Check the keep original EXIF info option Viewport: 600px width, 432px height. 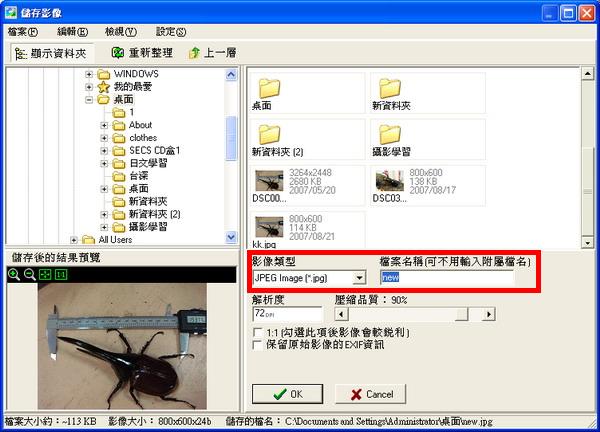[259, 345]
